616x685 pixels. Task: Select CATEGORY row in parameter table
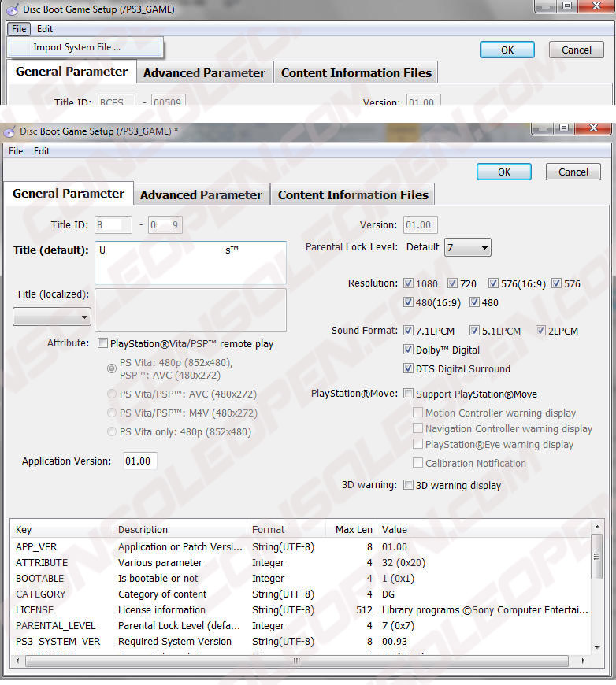coord(301,594)
